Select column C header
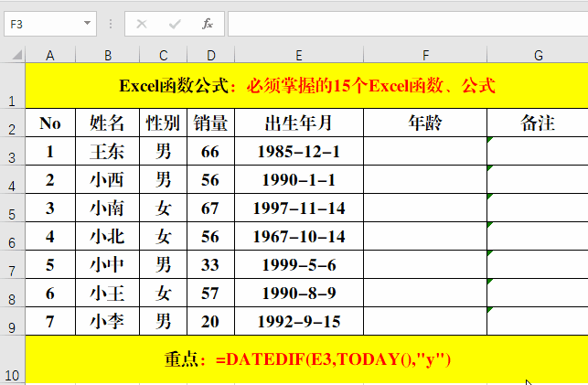 pyautogui.click(x=163, y=55)
